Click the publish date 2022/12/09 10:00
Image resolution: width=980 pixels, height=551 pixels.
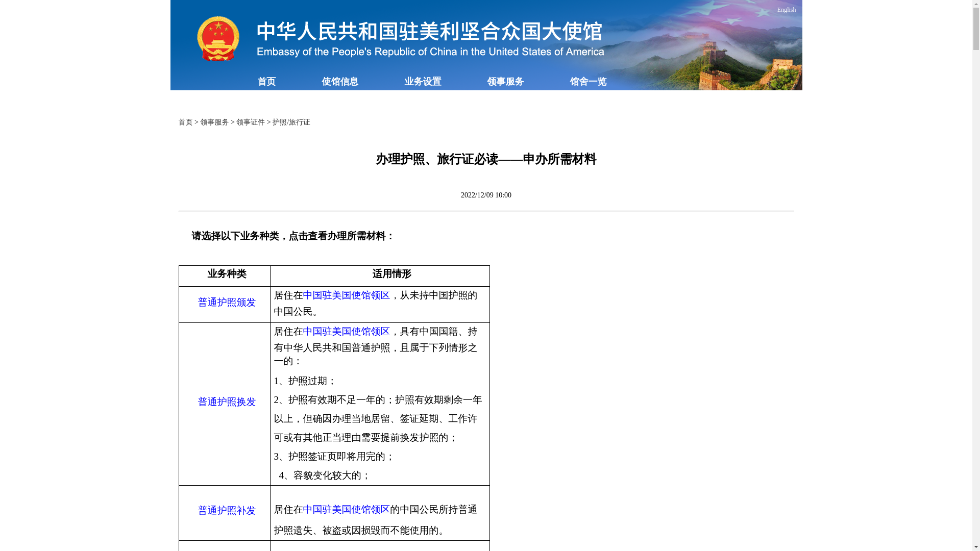coord(486,195)
